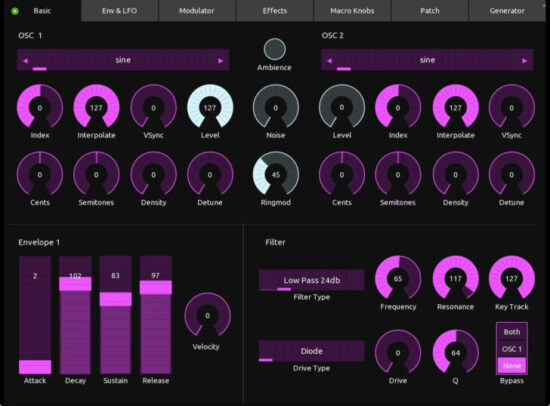Click the Sustain slider handle
This screenshot has height=406, width=550.
click(115, 299)
